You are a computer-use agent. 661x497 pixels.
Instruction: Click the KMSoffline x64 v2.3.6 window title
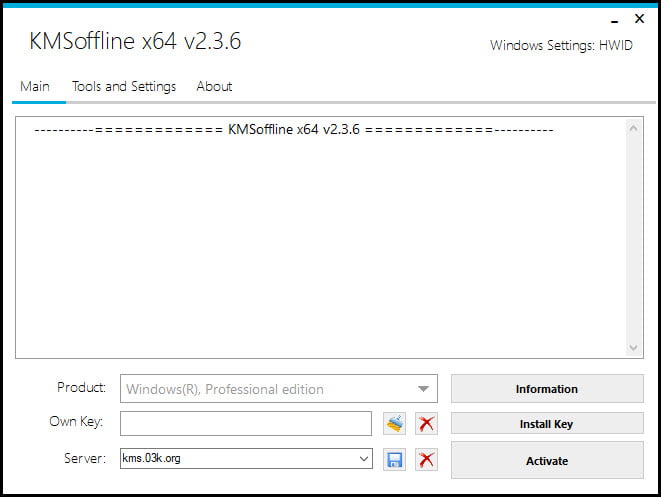[135, 41]
